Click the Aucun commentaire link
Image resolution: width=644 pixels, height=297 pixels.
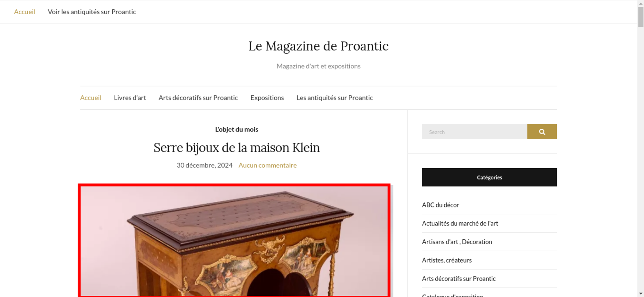click(268, 165)
